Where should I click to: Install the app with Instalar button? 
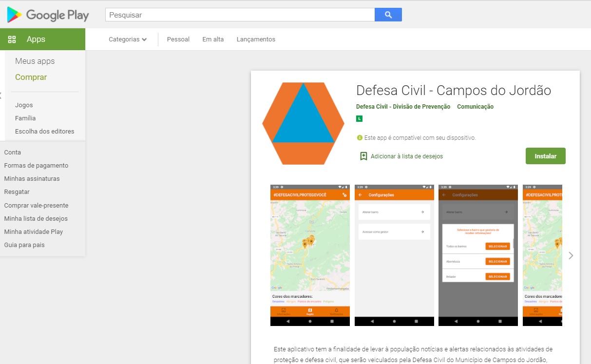pyautogui.click(x=546, y=156)
